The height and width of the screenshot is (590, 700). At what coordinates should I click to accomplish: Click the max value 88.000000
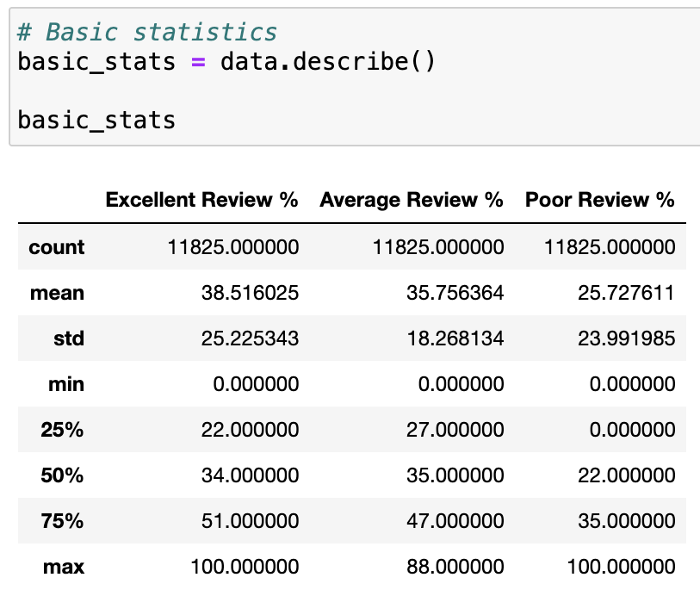(x=455, y=567)
